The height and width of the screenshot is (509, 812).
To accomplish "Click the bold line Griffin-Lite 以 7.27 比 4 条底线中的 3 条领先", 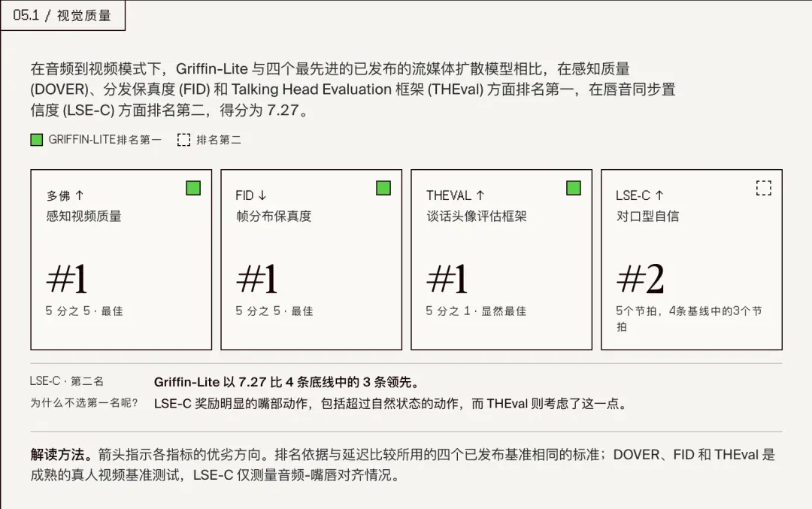I will pos(287,382).
